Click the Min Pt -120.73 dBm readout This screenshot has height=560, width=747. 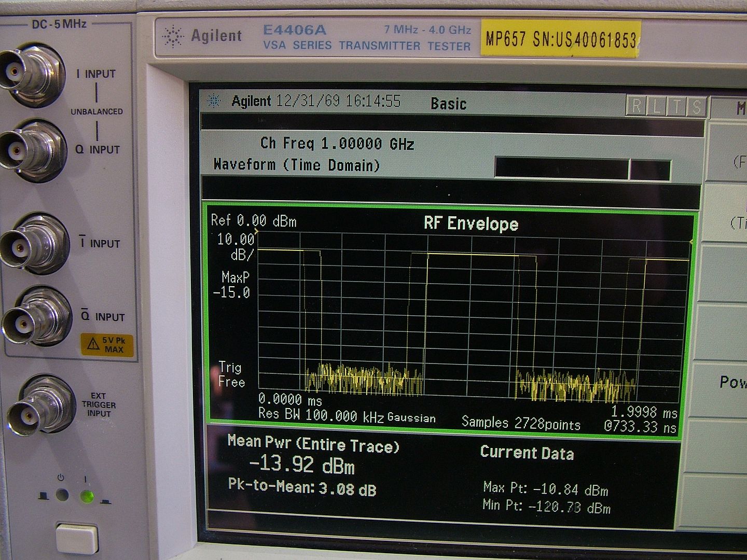[x=546, y=506]
